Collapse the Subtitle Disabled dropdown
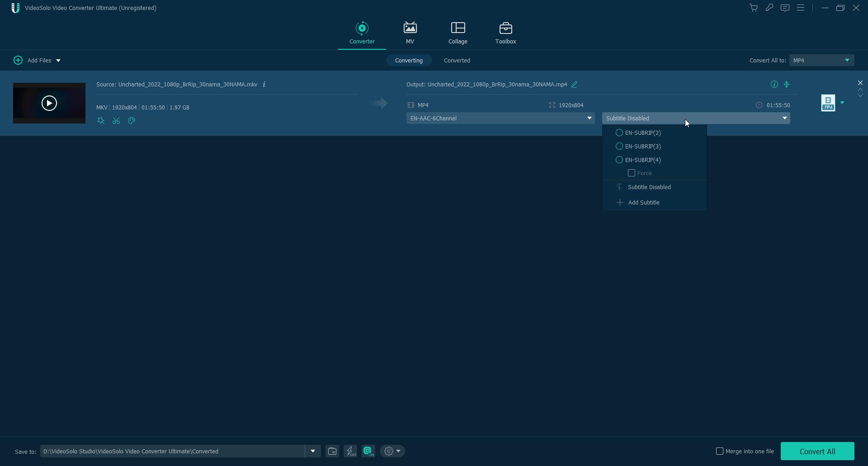The width and height of the screenshot is (868, 466). click(696, 118)
